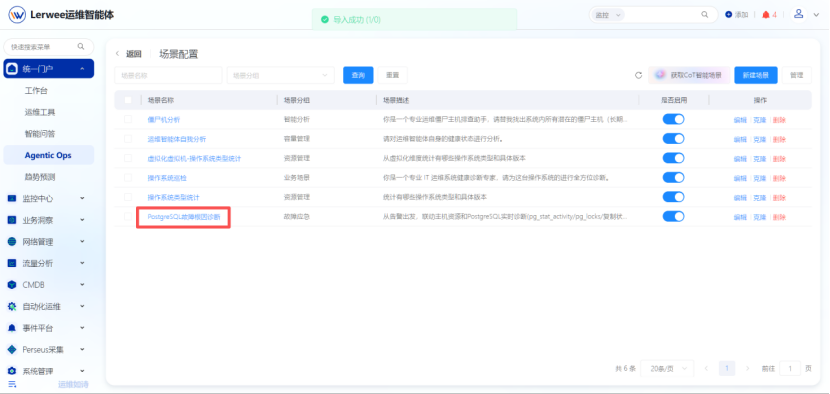Click the 业务洞察 menu icon

pyautogui.click(x=12, y=220)
